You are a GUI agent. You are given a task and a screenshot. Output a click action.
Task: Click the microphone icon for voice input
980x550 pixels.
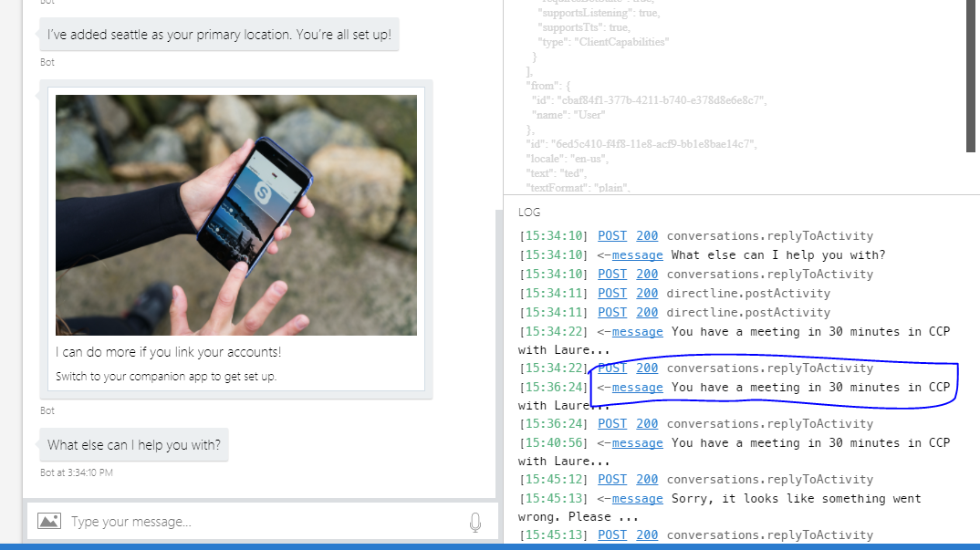474,521
